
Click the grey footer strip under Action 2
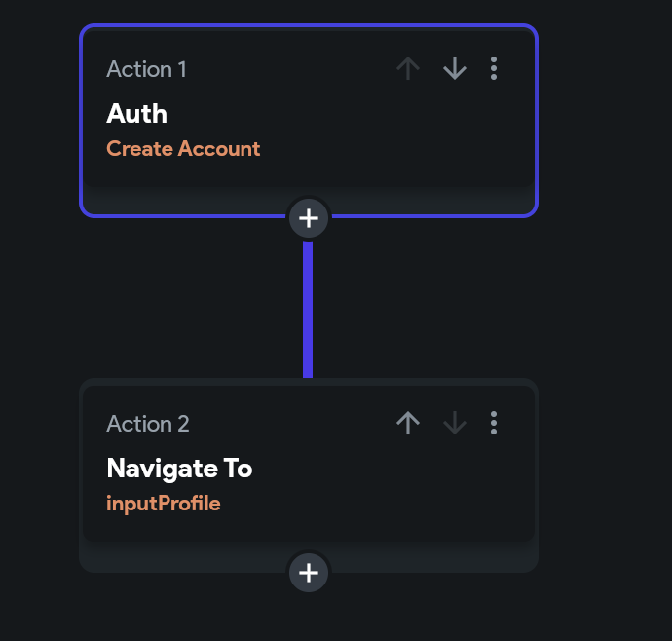coord(175,556)
